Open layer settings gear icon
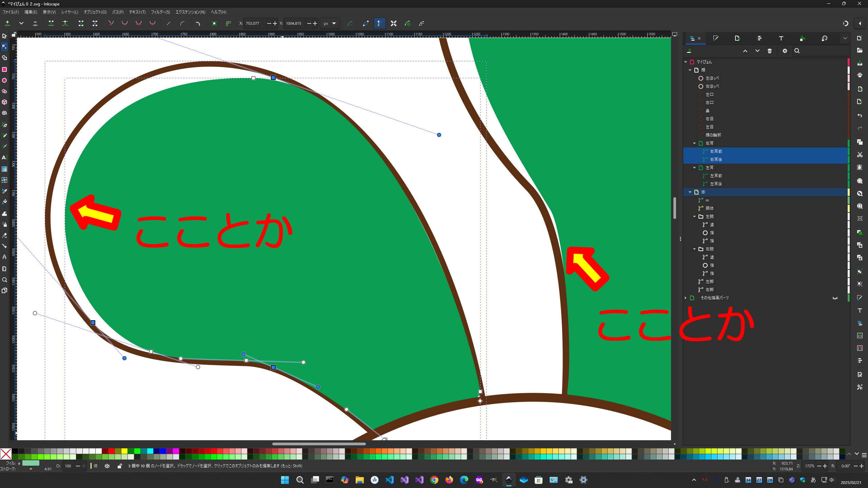 pyautogui.click(x=785, y=51)
